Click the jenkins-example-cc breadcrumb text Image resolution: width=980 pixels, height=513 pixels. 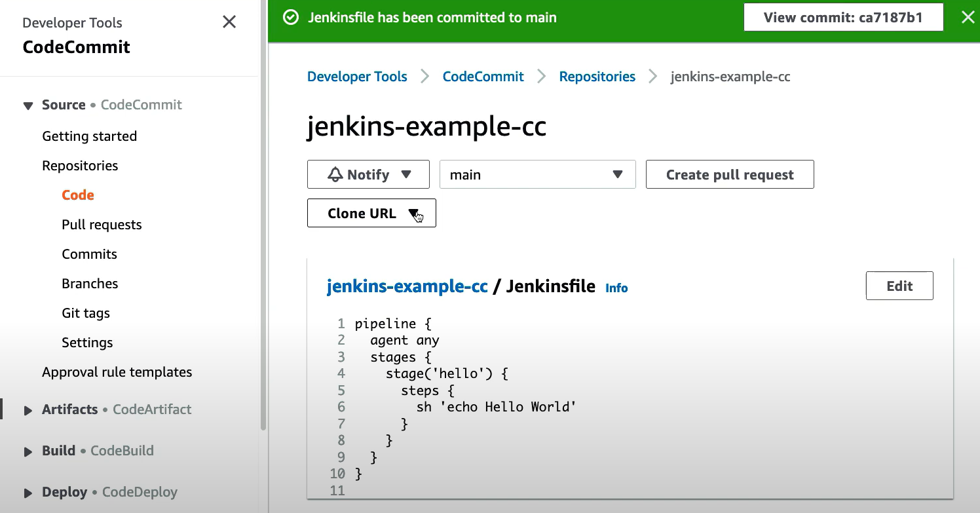[x=730, y=77]
